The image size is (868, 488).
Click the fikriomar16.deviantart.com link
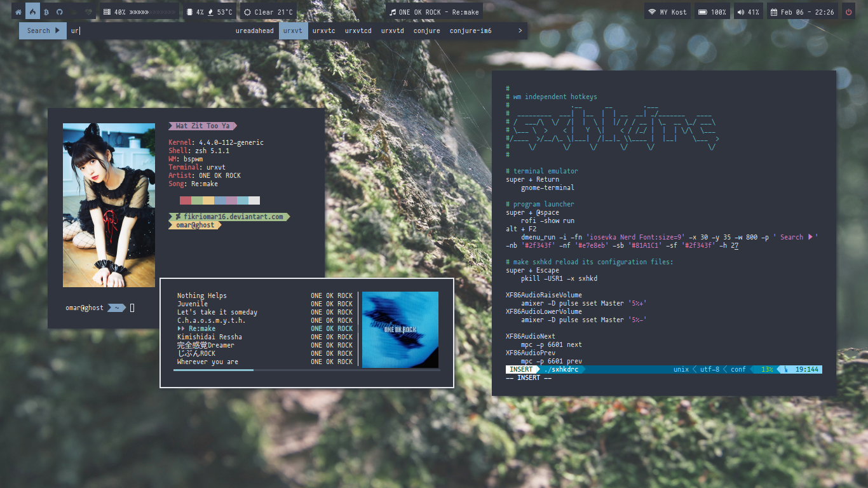coord(229,217)
